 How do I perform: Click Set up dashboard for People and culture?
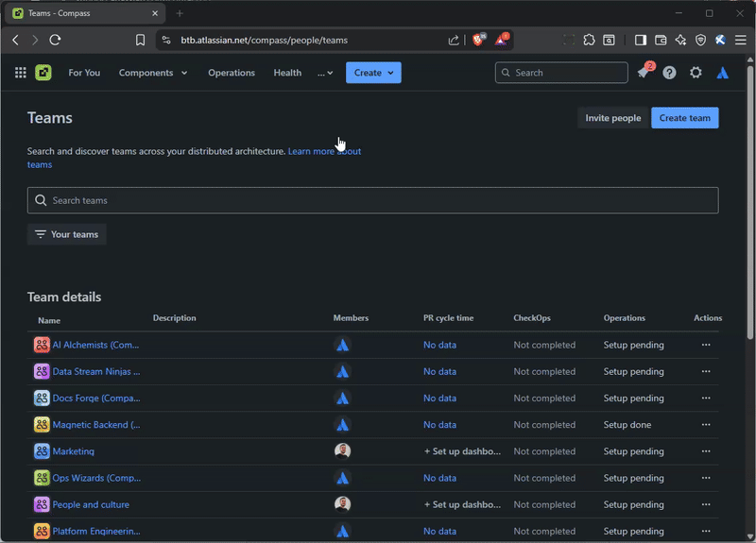tap(462, 504)
